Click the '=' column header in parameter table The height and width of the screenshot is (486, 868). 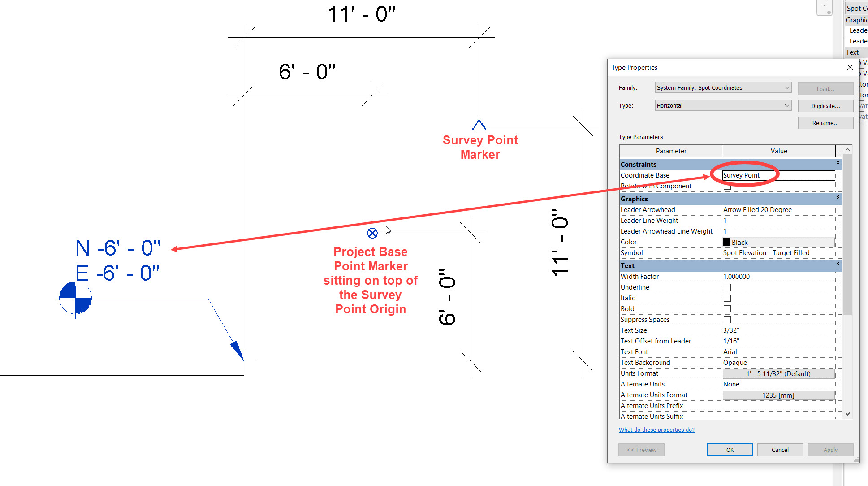click(x=838, y=151)
